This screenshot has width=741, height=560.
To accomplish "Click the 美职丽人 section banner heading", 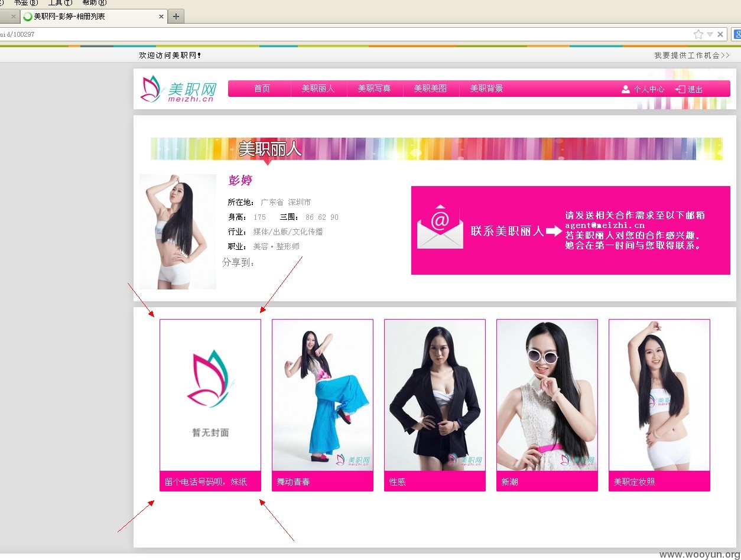I will point(270,149).
